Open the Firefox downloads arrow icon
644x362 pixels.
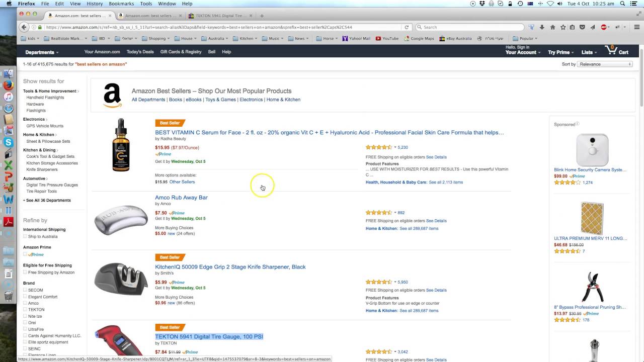(x=542, y=27)
